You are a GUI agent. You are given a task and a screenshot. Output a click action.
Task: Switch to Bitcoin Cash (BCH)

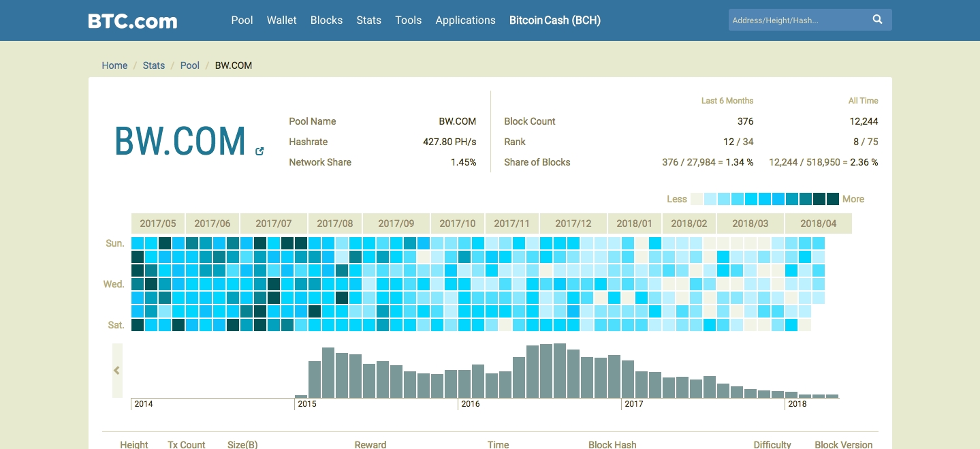coord(555,20)
